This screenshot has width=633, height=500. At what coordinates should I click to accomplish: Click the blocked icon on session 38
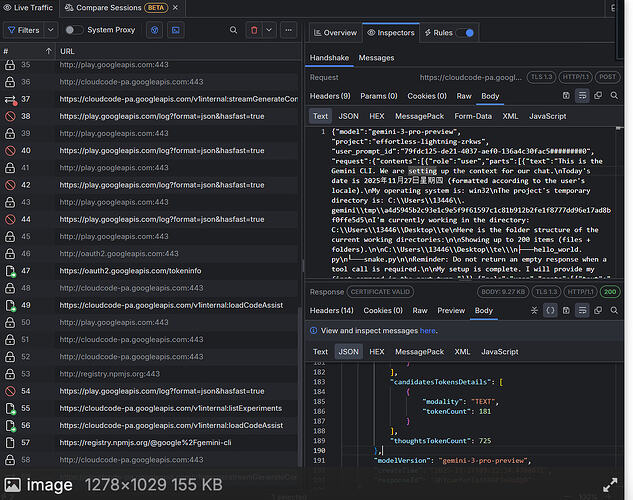click(10, 116)
